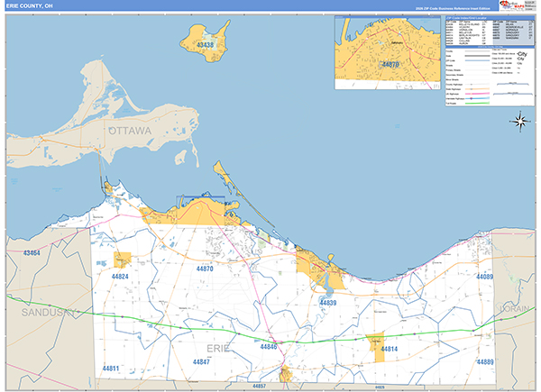
Task: Select the 44811 ZIP code label
Action: coord(113,369)
